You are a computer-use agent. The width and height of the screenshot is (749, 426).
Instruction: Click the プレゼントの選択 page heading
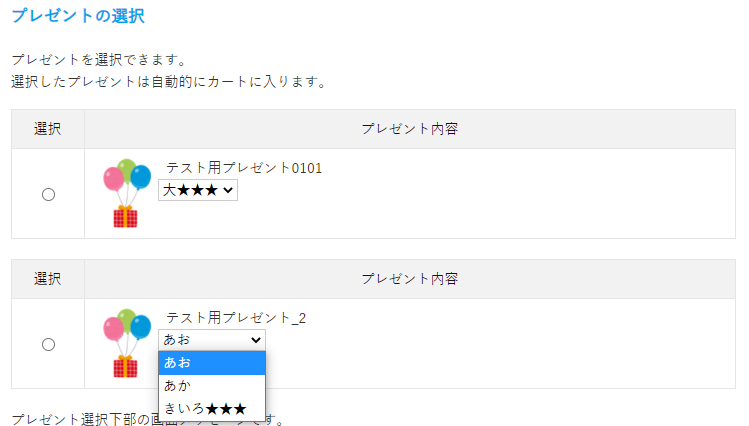point(78,16)
